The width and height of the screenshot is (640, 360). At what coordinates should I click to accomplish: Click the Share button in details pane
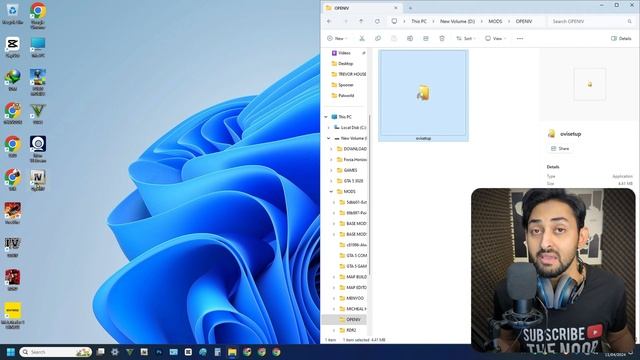(560, 149)
